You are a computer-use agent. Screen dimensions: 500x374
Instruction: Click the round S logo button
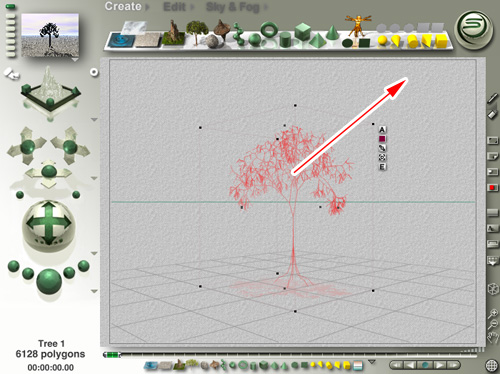coord(474,29)
